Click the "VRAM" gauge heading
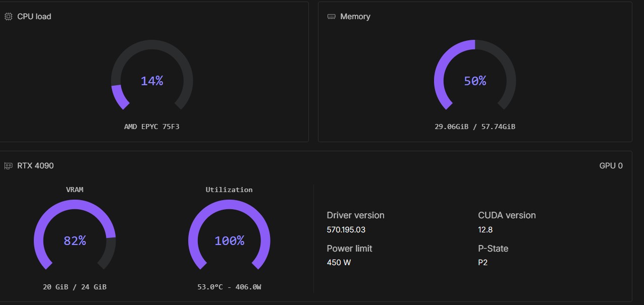 click(x=75, y=190)
